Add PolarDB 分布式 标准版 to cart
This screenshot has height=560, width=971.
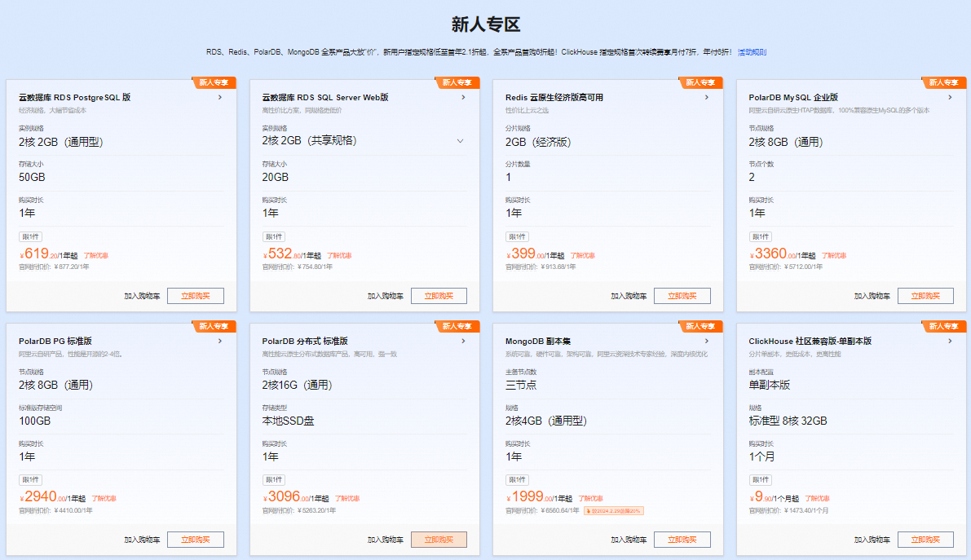click(x=385, y=540)
